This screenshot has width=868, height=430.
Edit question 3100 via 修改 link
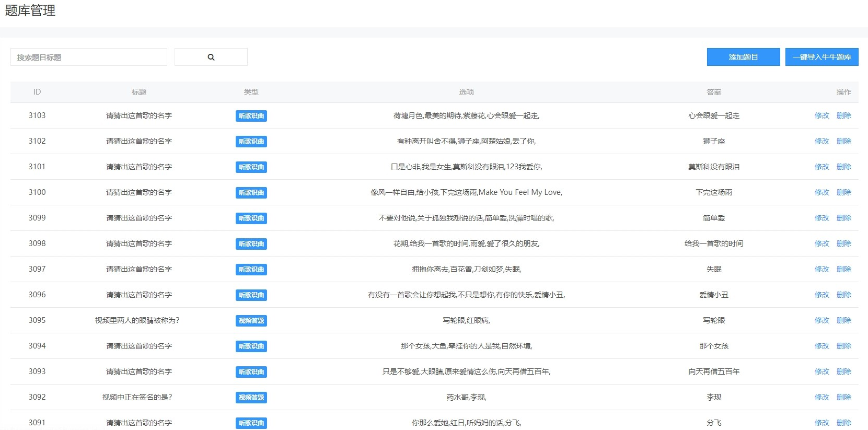821,192
